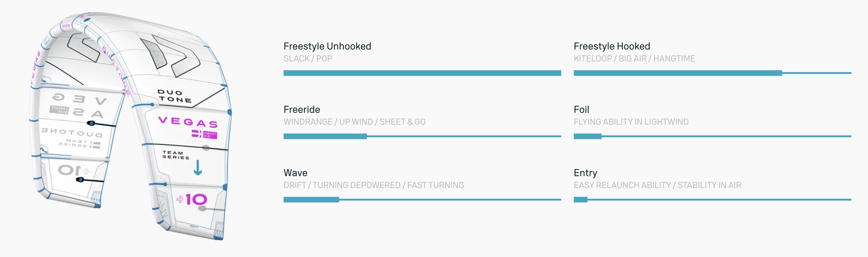This screenshot has height=257, width=868.
Task: Click the Freeride rating bar
Action: point(422,136)
